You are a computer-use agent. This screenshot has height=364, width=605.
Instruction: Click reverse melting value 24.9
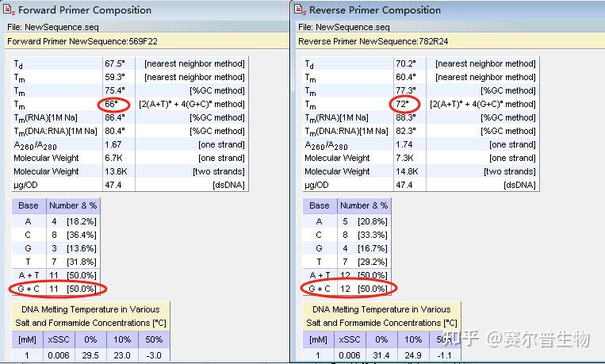(413, 355)
